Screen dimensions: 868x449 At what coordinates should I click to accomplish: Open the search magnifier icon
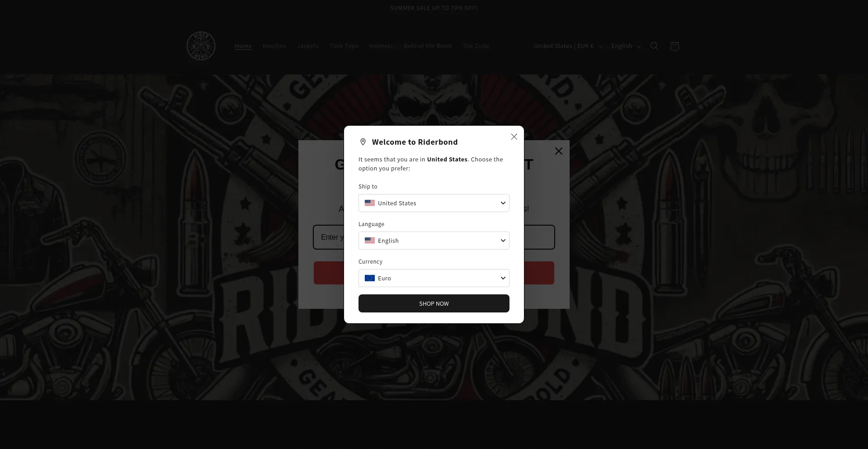[x=654, y=46]
